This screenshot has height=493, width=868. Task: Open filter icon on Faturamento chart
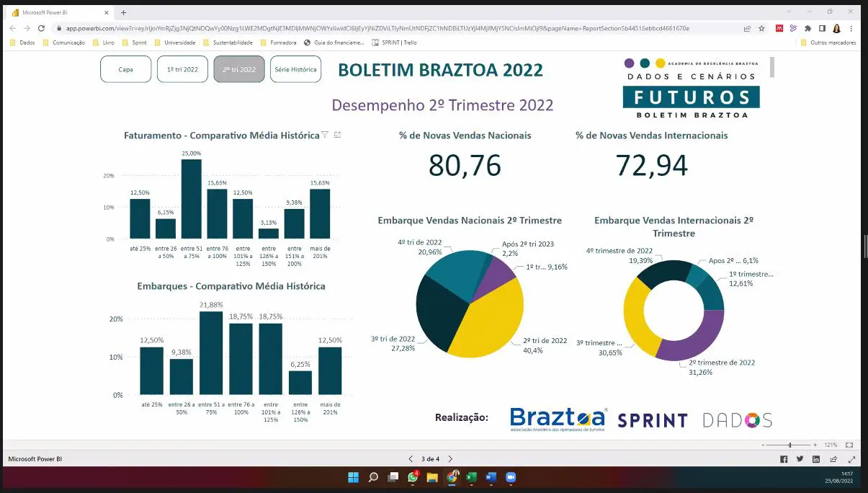pos(325,135)
